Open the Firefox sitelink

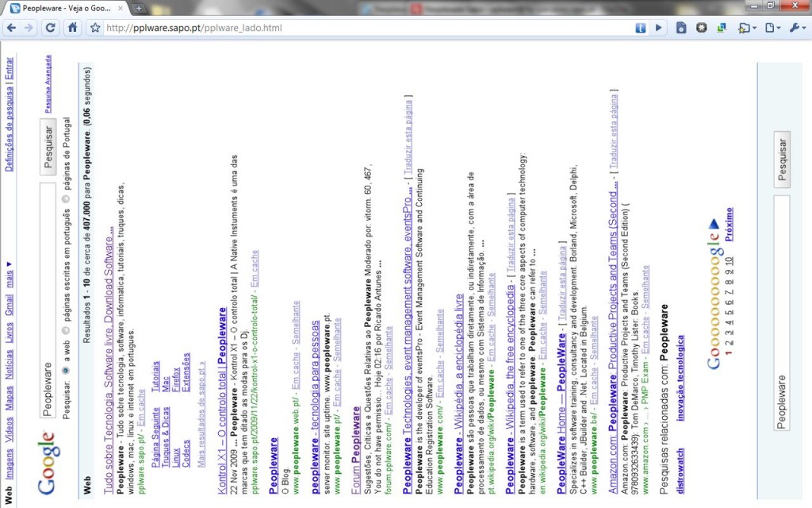177,379
